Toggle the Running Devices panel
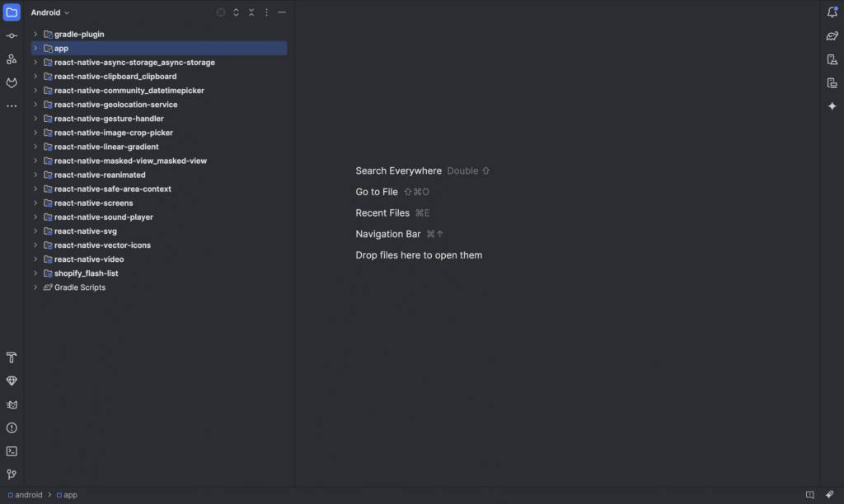 (x=832, y=83)
